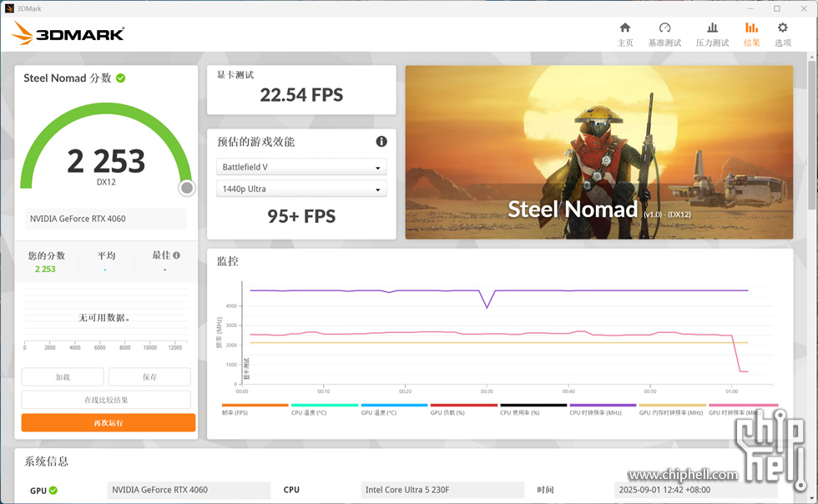The image size is (818, 504).
Task: Click the GPU green checkmark icon
Action: coord(53,491)
